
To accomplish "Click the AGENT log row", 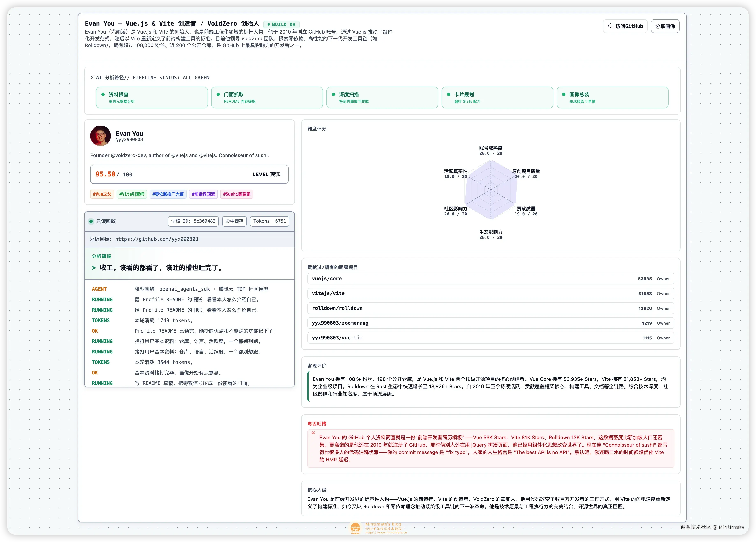I will click(x=189, y=289).
